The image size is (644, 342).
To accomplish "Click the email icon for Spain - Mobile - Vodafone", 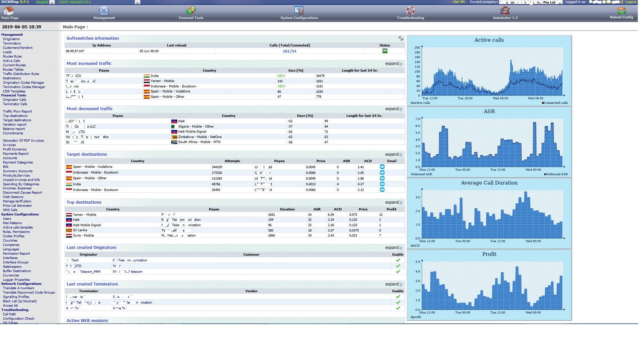I will click(x=382, y=167).
